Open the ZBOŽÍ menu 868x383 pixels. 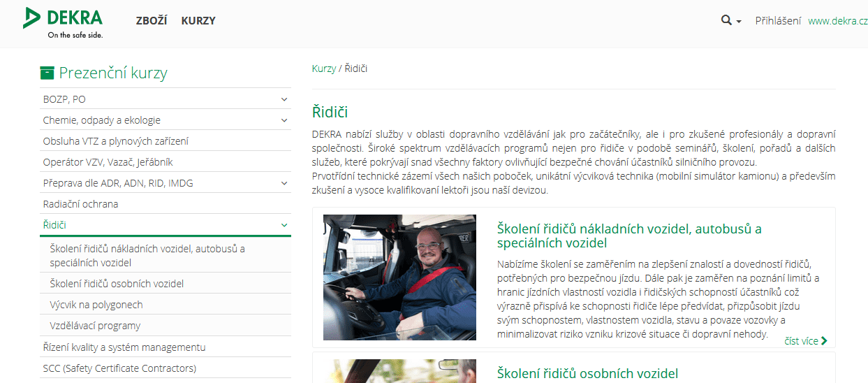pyautogui.click(x=152, y=21)
